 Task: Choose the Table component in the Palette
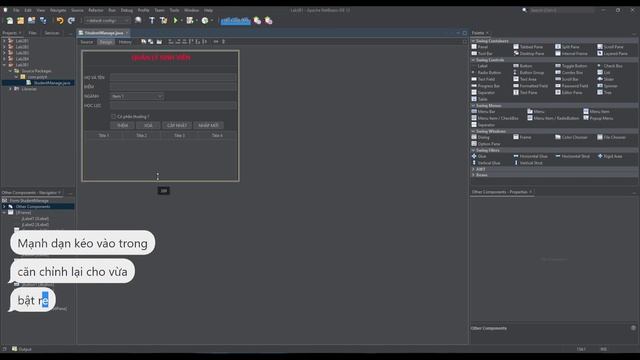(x=480, y=99)
